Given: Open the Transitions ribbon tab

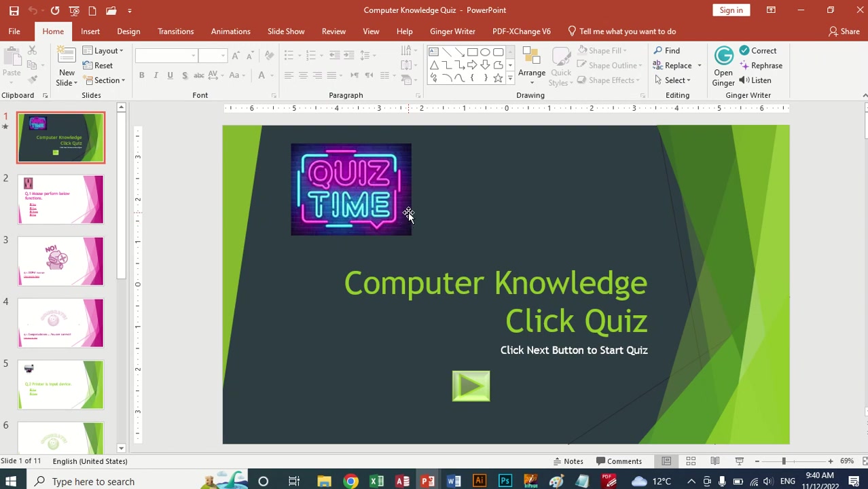Looking at the screenshot, I should click(175, 31).
